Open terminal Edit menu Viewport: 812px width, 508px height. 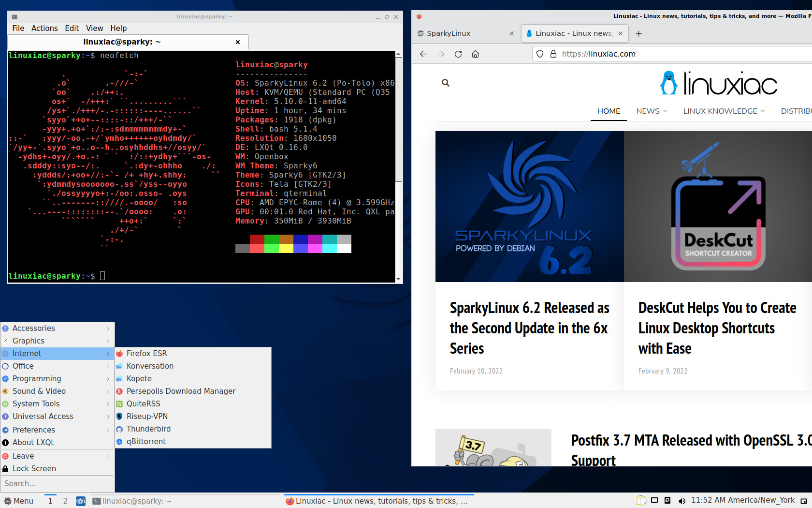[x=72, y=29]
